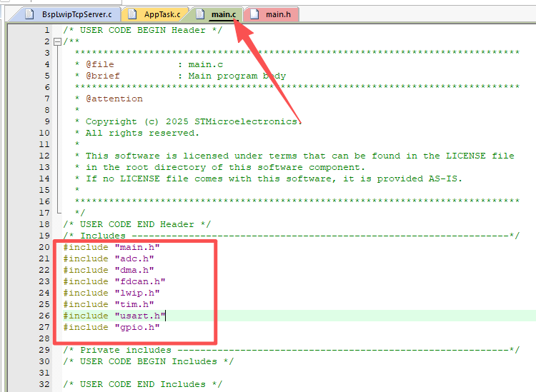Click the file icon on AppTask.c tab
Screen dimensions: 536x392
132,14
